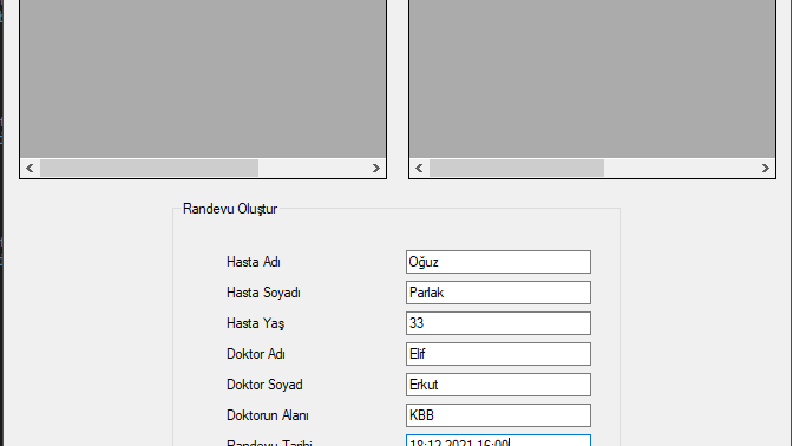Click the Doktor Soyad field containing Erkut
This screenshot has height=446, width=793.
click(x=498, y=384)
